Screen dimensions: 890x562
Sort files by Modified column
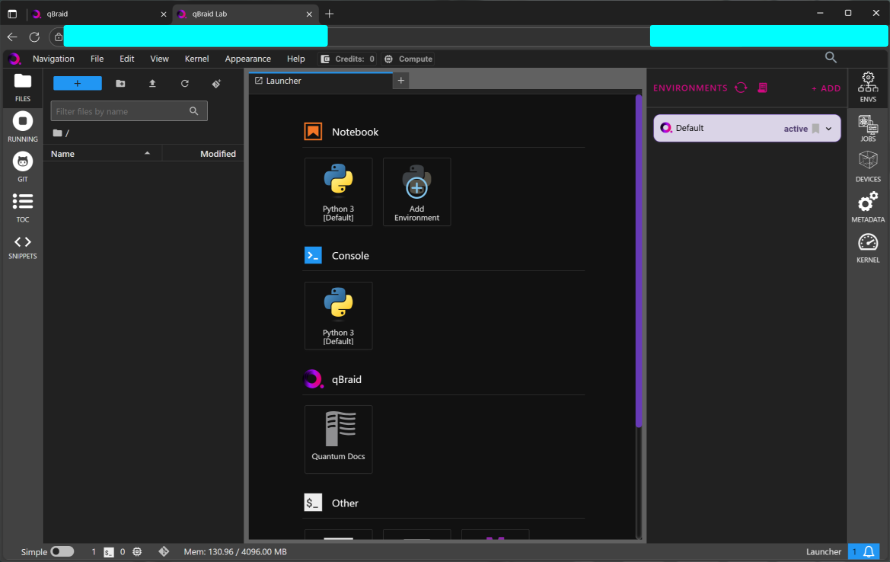(203, 154)
